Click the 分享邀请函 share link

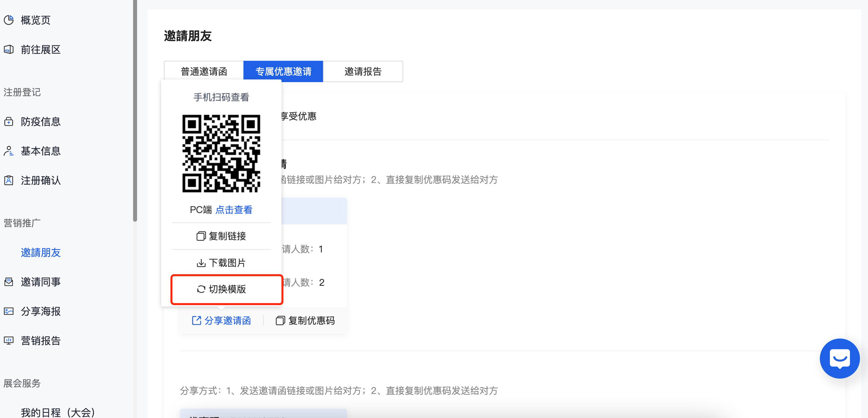pos(221,321)
